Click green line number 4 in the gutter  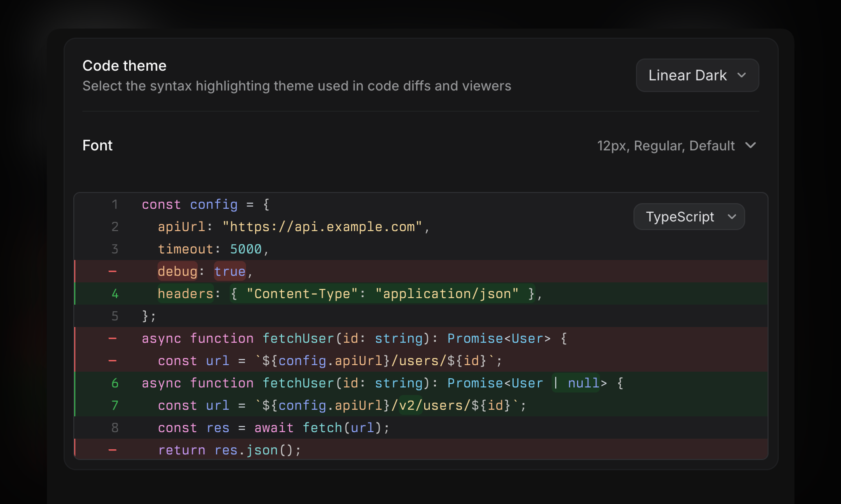(x=115, y=294)
